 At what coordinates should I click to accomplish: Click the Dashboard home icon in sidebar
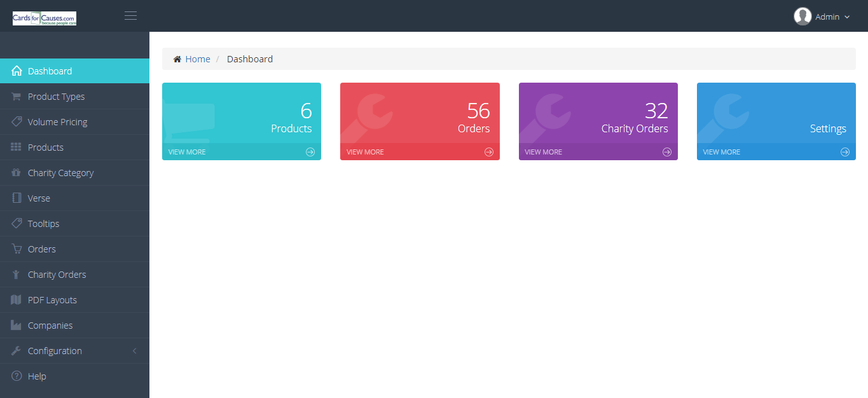click(17, 71)
